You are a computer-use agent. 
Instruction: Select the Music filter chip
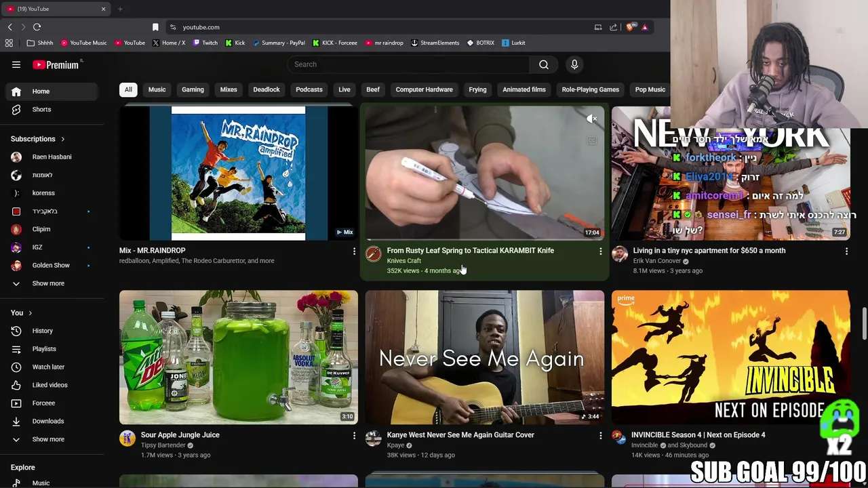(x=157, y=89)
